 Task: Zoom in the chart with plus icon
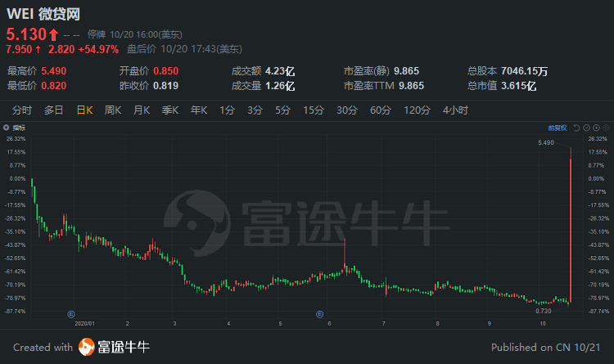(596, 128)
